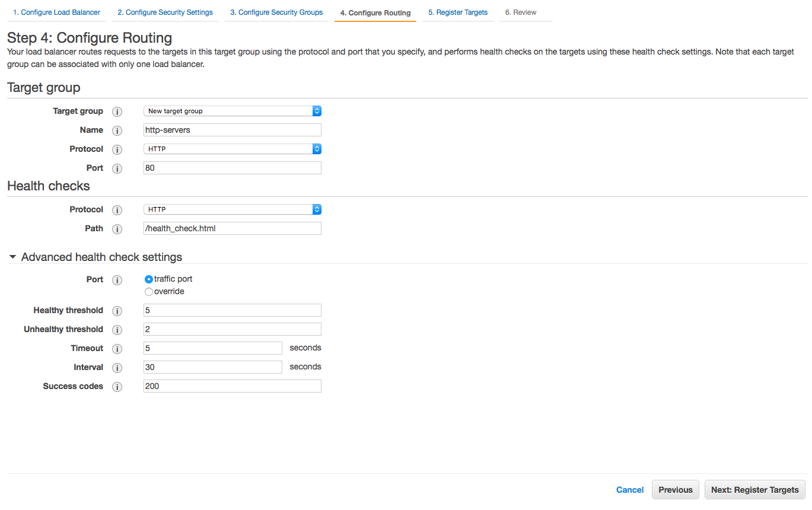Click info icon next to Timeout
This screenshot has width=812, height=510.
(x=117, y=349)
